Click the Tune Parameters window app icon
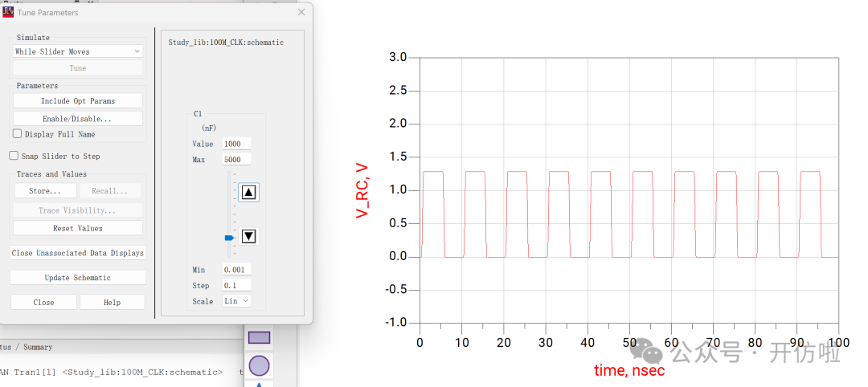 pyautogui.click(x=8, y=12)
